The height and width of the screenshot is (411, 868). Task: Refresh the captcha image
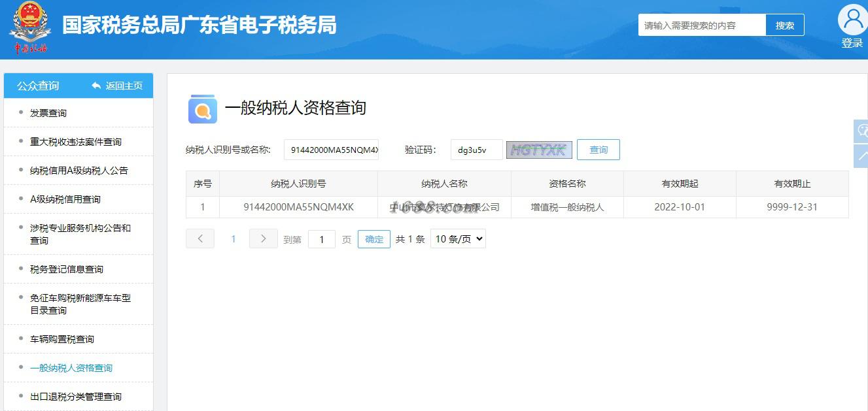click(x=539, y=150)
